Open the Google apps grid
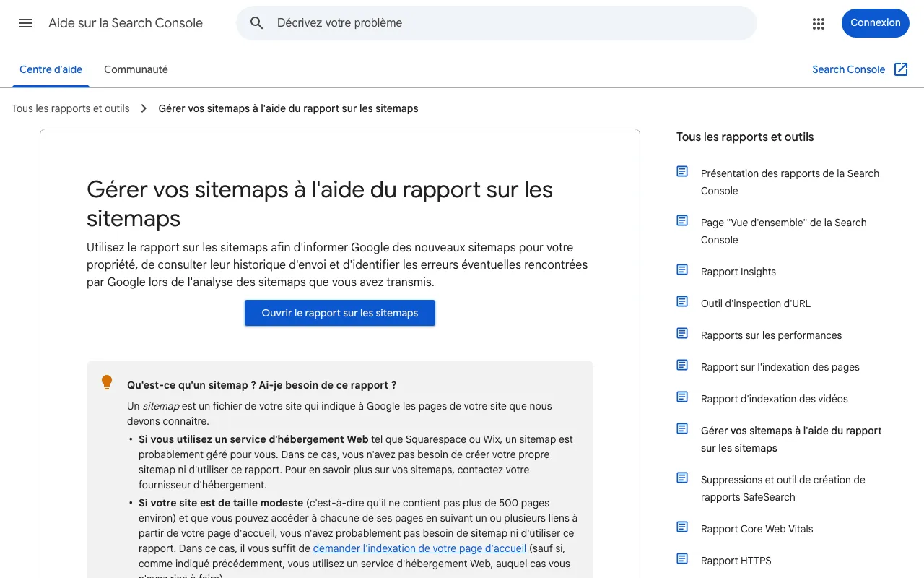 point(818,23)
